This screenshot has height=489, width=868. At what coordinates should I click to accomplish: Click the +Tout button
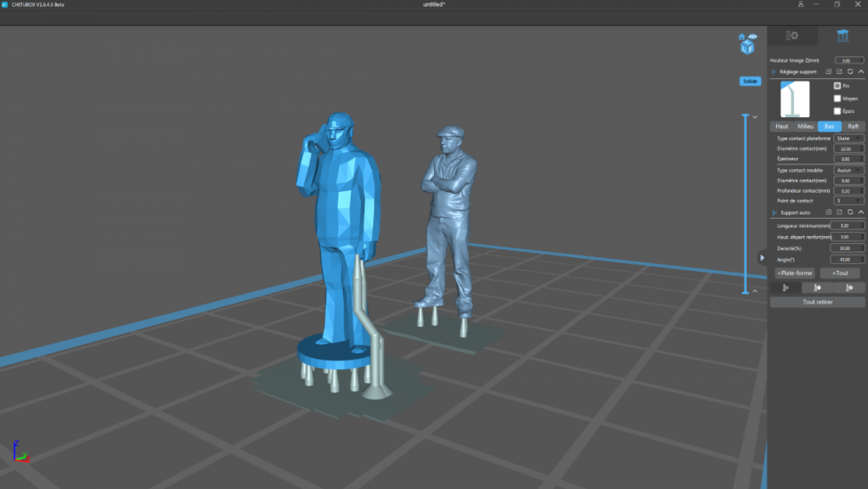tap(839, 273)
